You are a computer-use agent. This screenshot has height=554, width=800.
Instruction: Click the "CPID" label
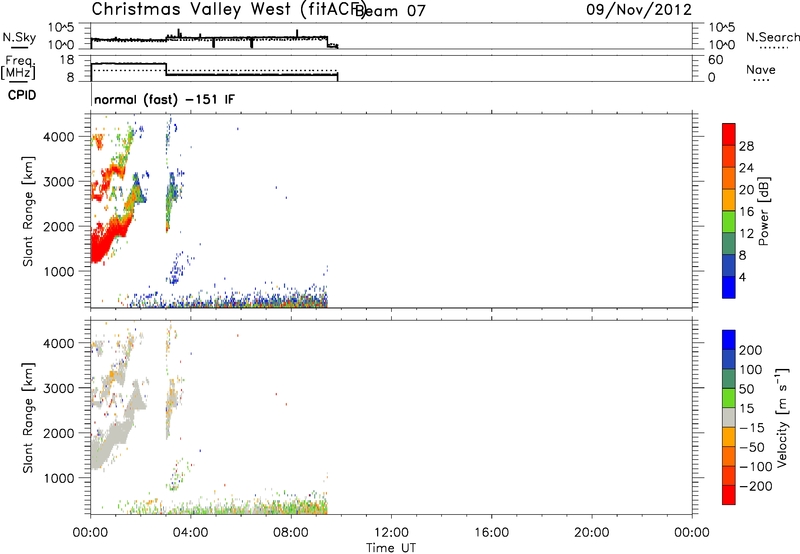pos(22,95)
